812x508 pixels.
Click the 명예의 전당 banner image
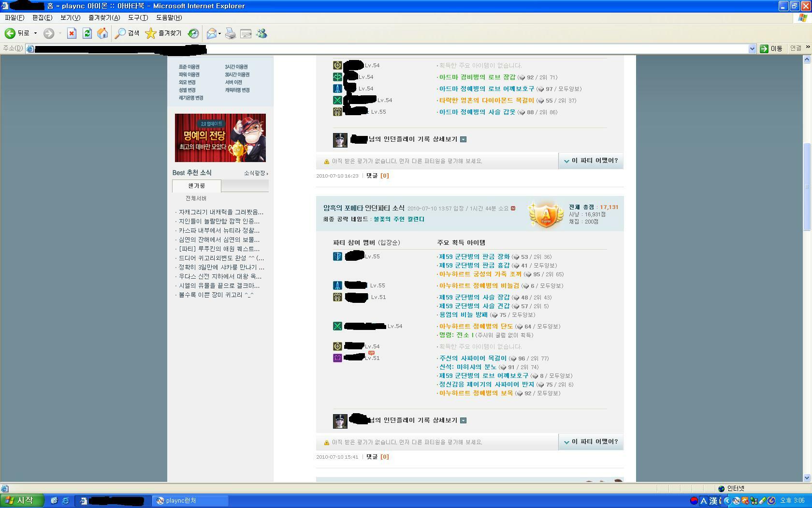[x=220, y=138]
